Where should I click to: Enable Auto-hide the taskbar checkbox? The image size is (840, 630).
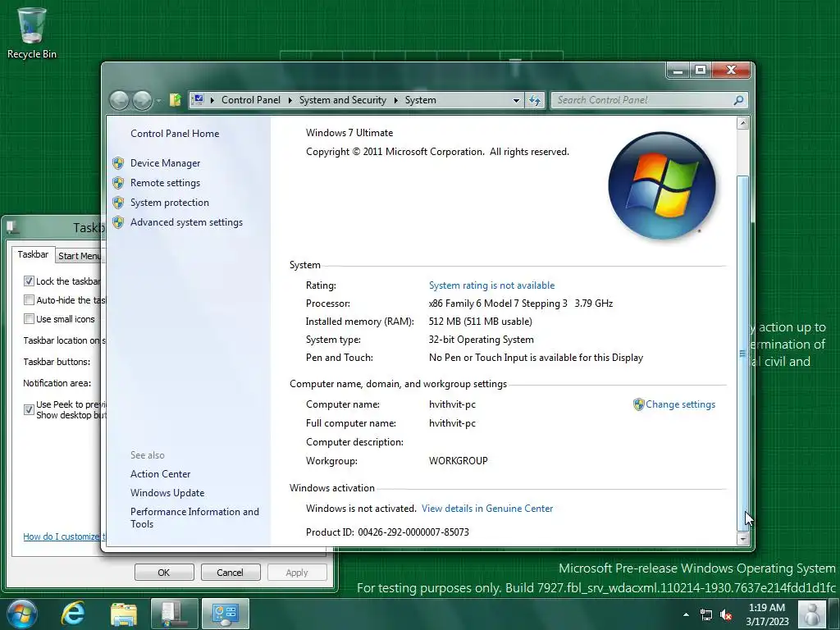tap(29, 300)
